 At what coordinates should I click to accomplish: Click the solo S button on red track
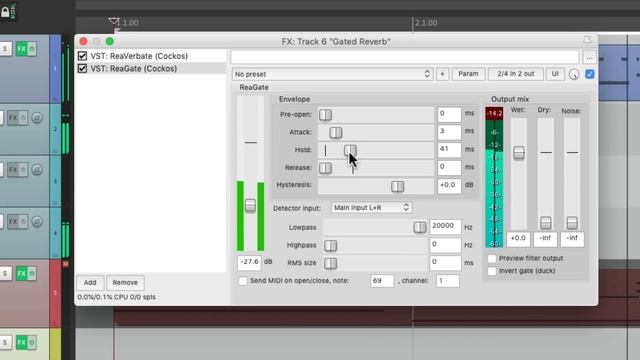5,273
